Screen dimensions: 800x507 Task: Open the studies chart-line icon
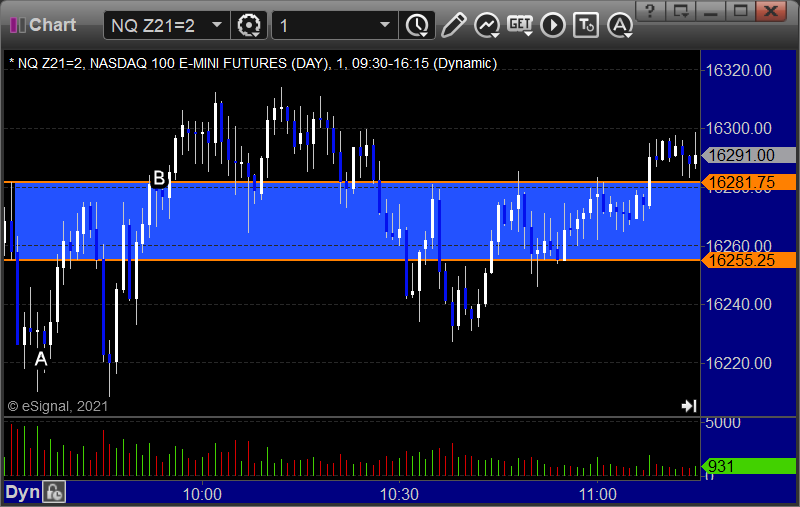[487, 25]
